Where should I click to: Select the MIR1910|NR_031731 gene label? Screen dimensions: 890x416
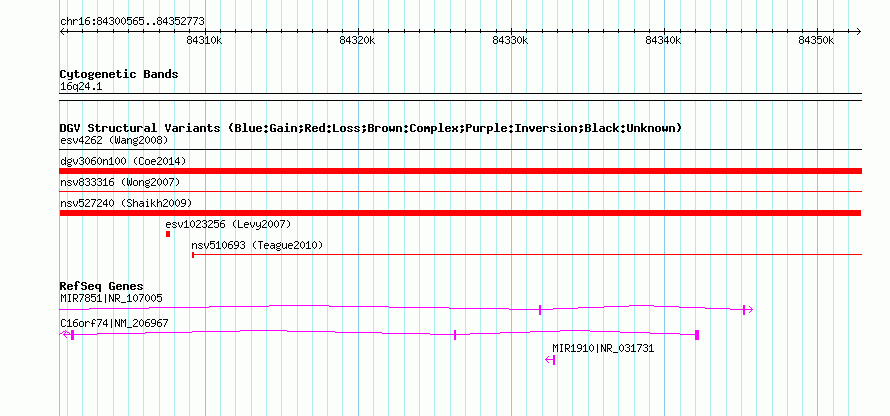[603, 348]
